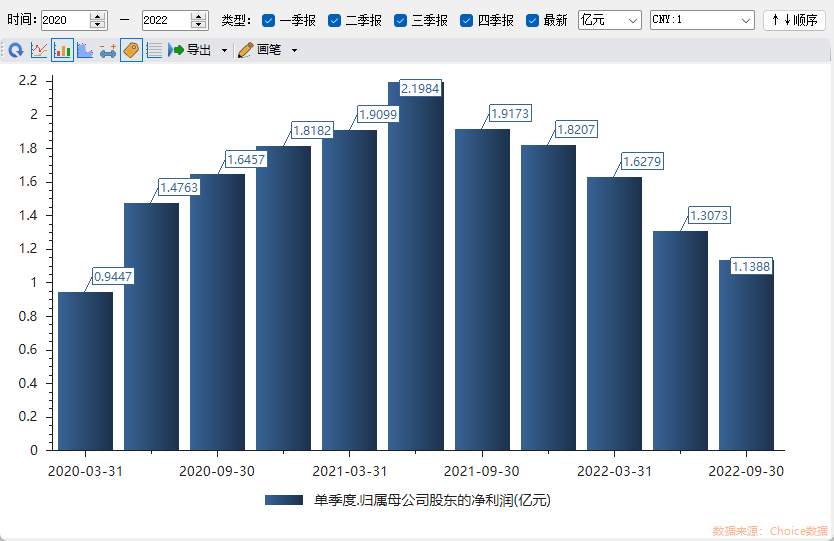Click the axis scaling icon

108,50
